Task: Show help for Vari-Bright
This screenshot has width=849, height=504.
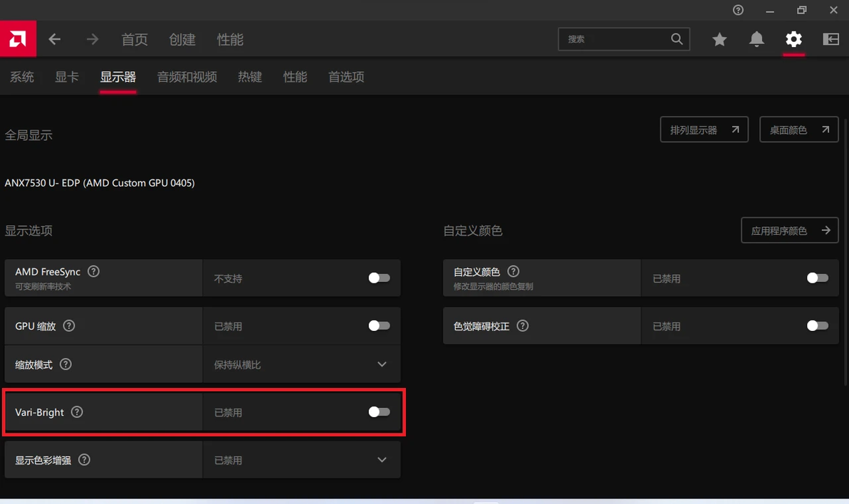Action: [77, 412]
